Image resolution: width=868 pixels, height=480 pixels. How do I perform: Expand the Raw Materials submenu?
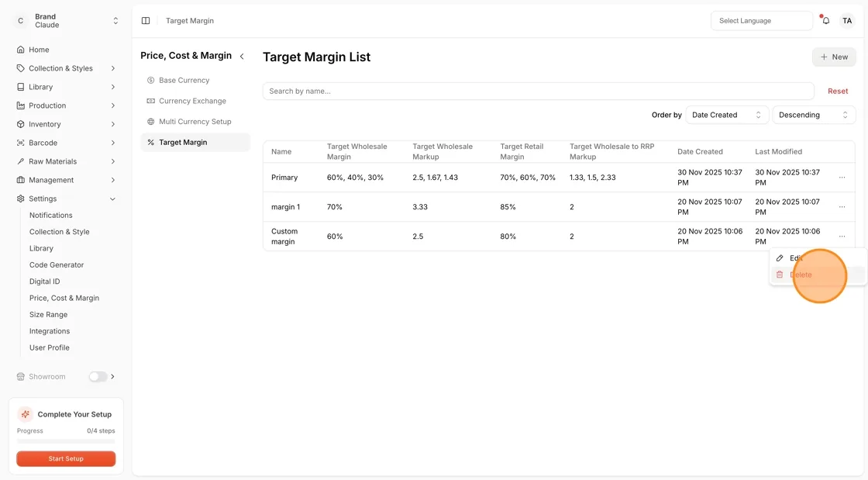pos(113,161)
